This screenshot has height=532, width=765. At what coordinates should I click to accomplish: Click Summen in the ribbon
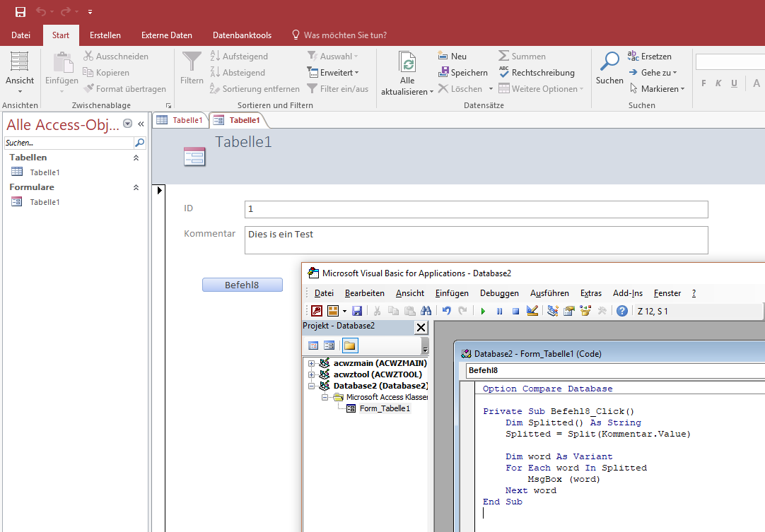click(x=522, y=56)
